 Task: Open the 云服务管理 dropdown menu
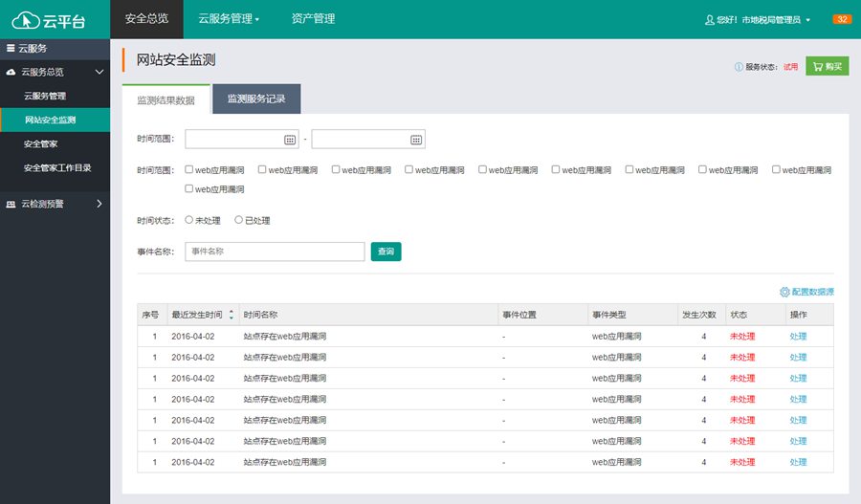coord(229,18)
